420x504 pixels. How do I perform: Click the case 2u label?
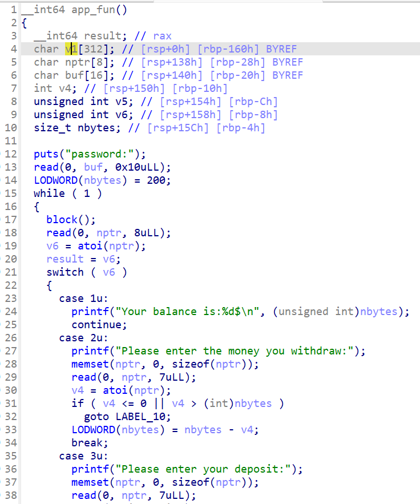pyautogui.click(x=83, y=338)
